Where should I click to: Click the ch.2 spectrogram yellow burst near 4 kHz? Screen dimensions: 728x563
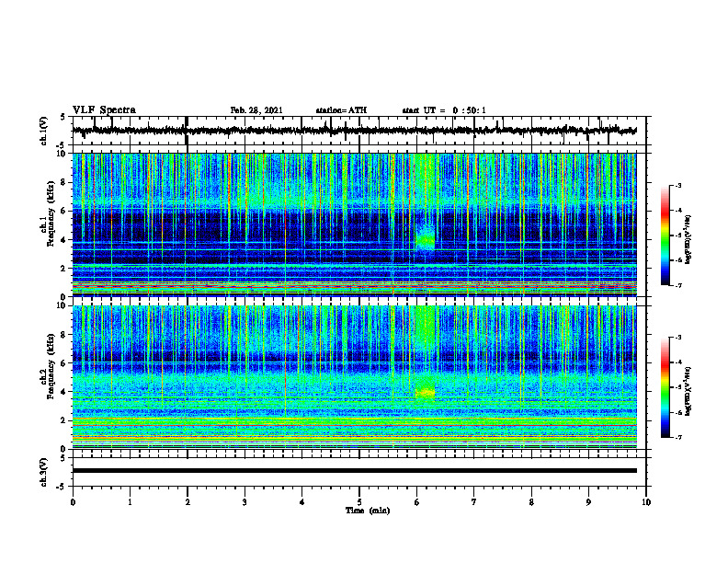[x=426, y=392]
